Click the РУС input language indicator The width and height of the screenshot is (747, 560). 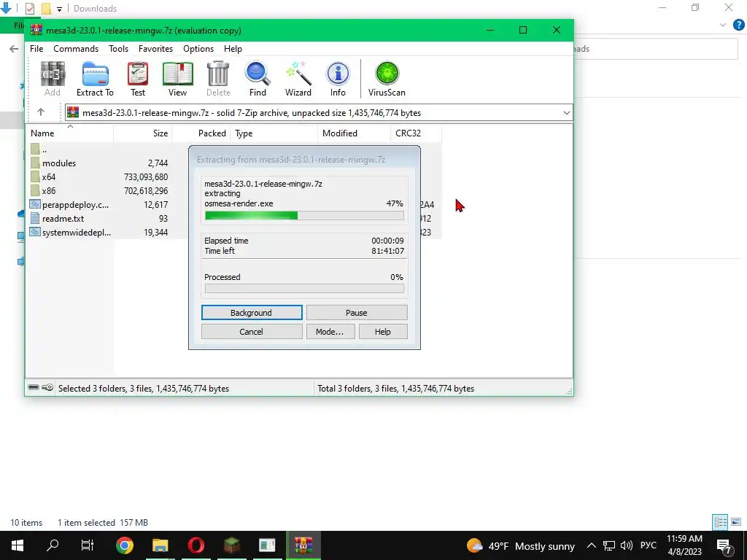(x=648, y=545)
